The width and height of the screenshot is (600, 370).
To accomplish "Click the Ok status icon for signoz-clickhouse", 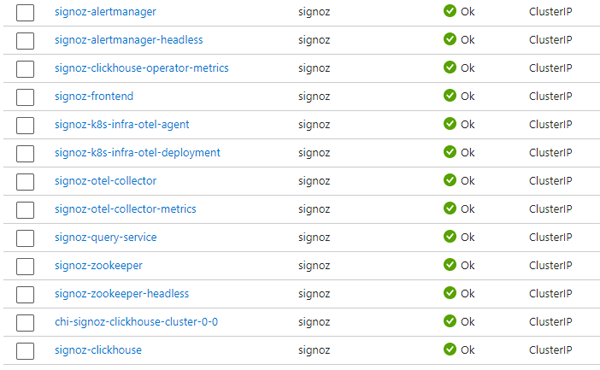I will [x=450, y=349].
